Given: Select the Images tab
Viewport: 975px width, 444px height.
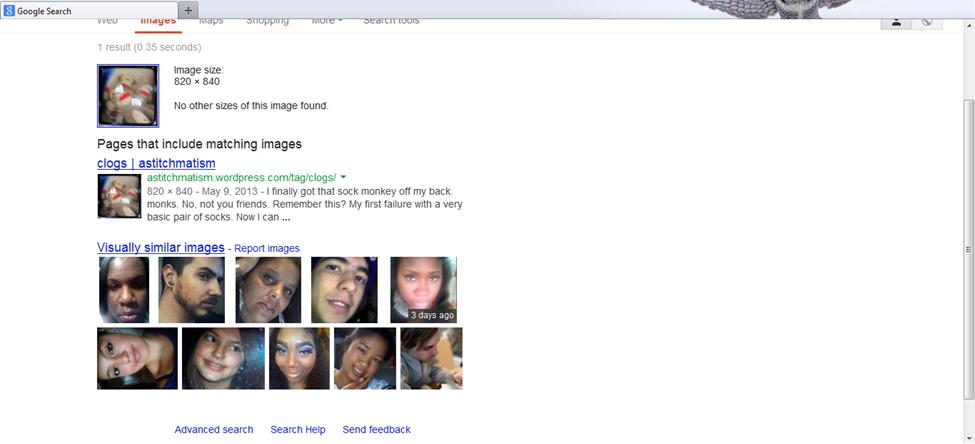Looking at the screenshot, I should pyautogui.click(x=158, y=21).
